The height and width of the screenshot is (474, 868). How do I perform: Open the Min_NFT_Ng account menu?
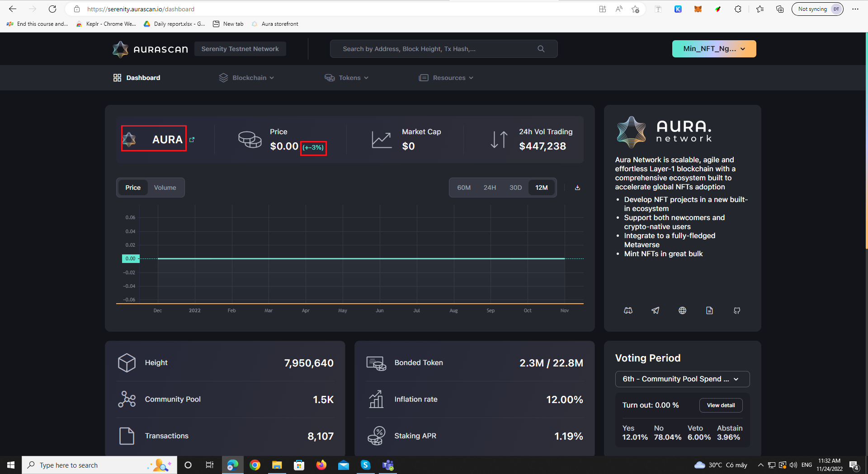coord(713,48)
